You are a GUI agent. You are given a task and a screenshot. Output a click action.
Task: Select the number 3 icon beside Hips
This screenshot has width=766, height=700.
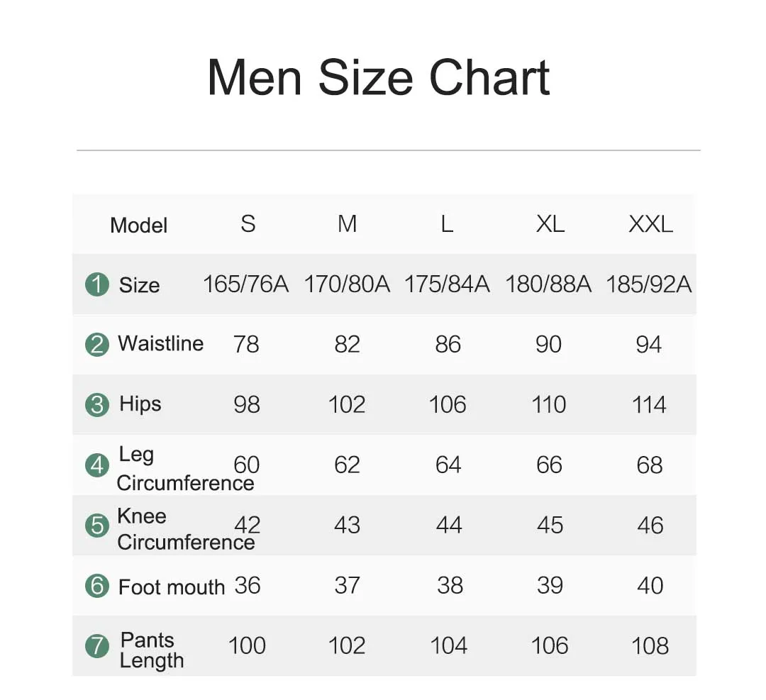pyautogui.click(x=97, y=405)
